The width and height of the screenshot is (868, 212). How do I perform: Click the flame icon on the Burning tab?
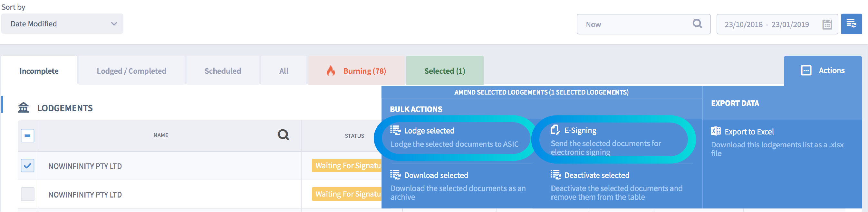(331, 71)
